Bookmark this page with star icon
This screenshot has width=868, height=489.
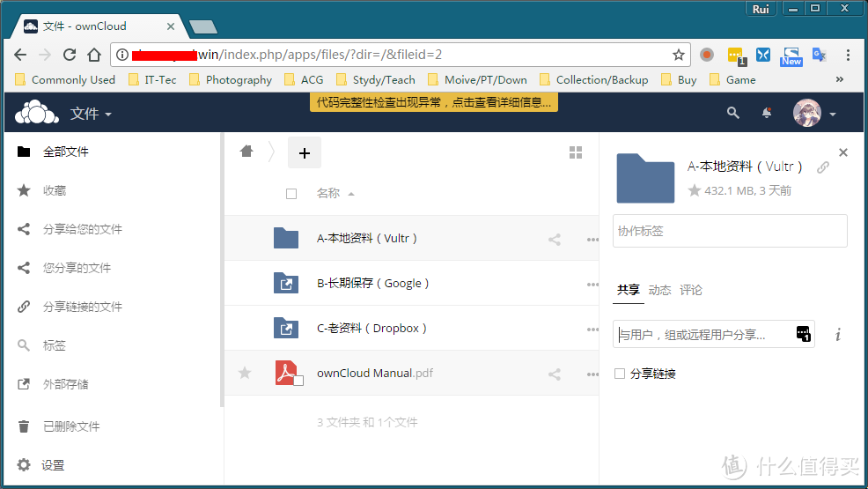coord(678,55)
